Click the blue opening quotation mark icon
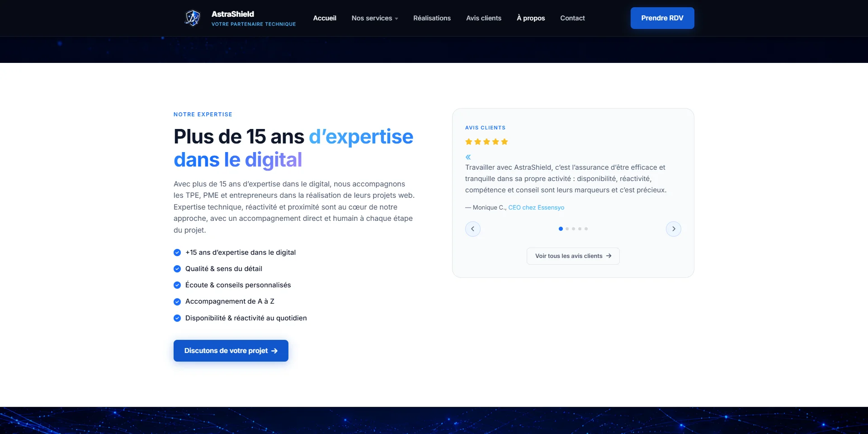868x434 pixels. point(468,157)
